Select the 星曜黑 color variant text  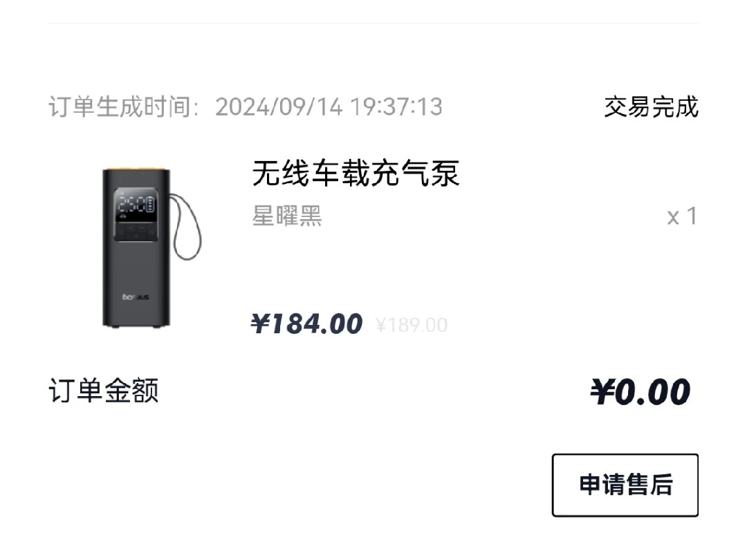287,216
